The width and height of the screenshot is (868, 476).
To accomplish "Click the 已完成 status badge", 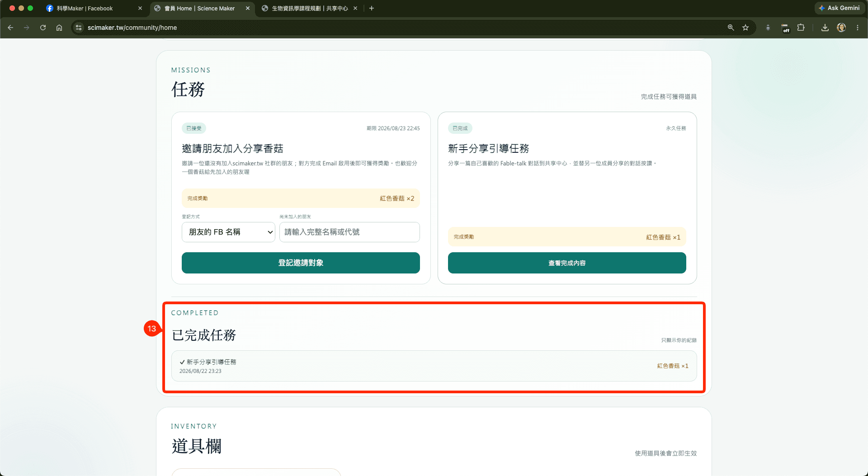I will tap(460, 128).
